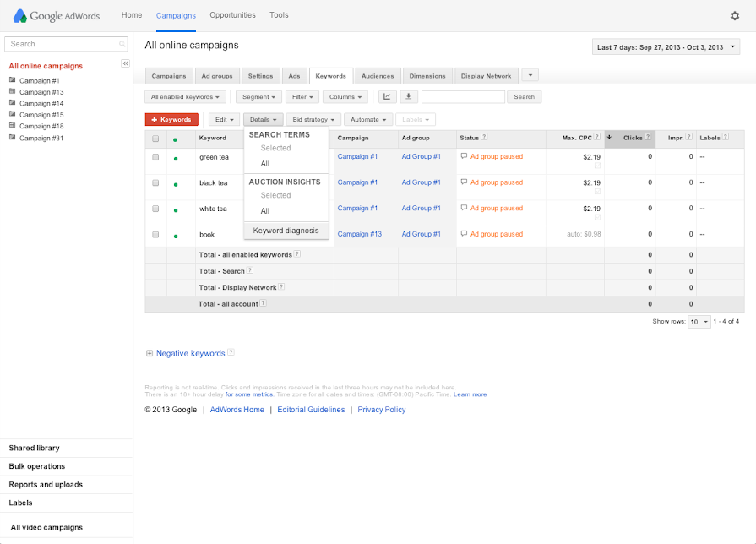The height and width of the screenshot is (544, 756).
Task: Open the settings gear menu
Action: click(x=734, y=15)
